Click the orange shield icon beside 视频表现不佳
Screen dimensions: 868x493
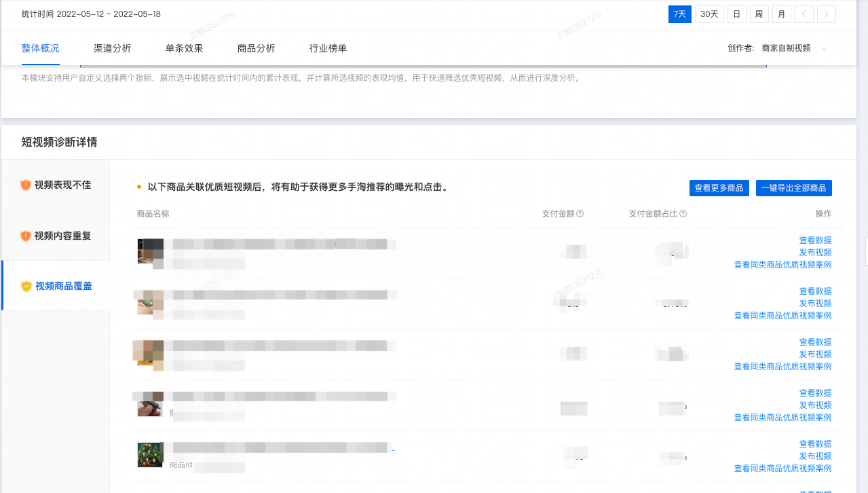coord(26,185)
